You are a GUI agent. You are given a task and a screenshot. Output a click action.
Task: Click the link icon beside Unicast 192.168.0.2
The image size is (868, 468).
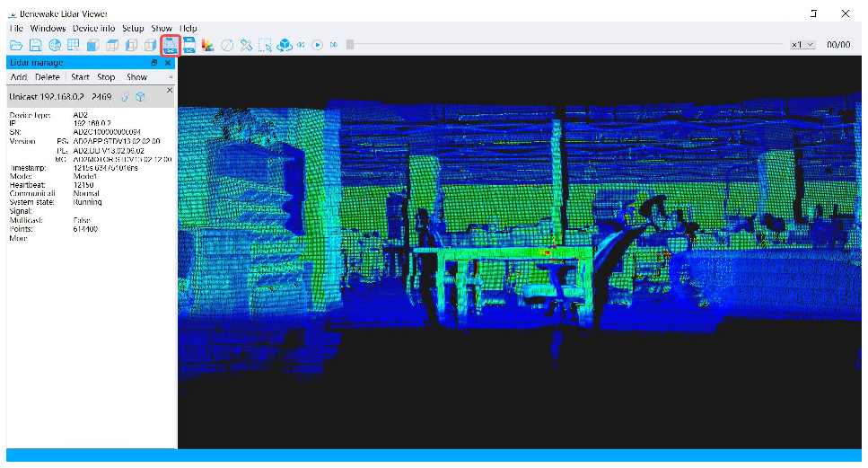tap(125, 97)
